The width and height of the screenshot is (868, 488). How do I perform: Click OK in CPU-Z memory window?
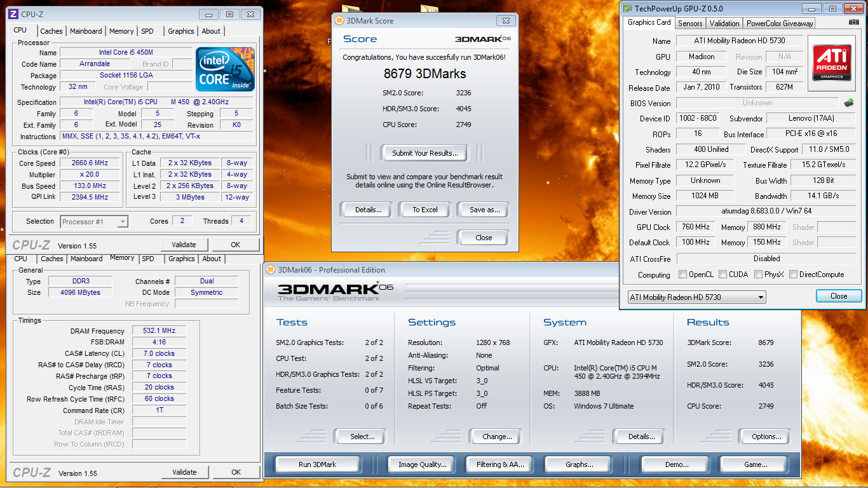coord(236,472)
